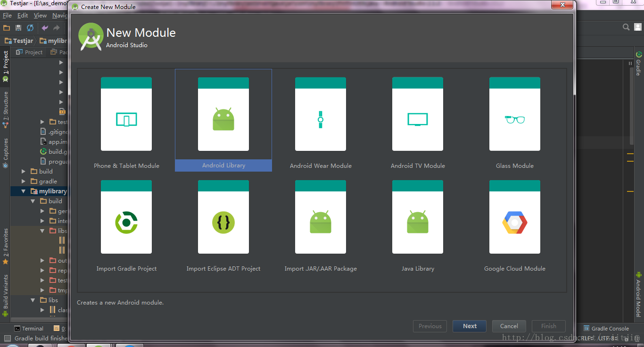
Task: Select the proguard file in tree
Action: 54,161
